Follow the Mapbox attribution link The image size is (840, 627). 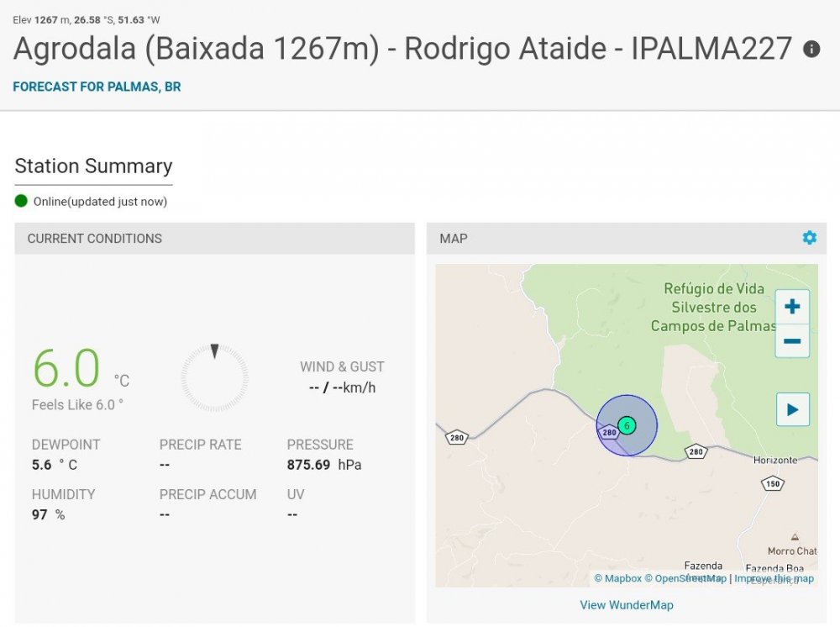point(617,578)
